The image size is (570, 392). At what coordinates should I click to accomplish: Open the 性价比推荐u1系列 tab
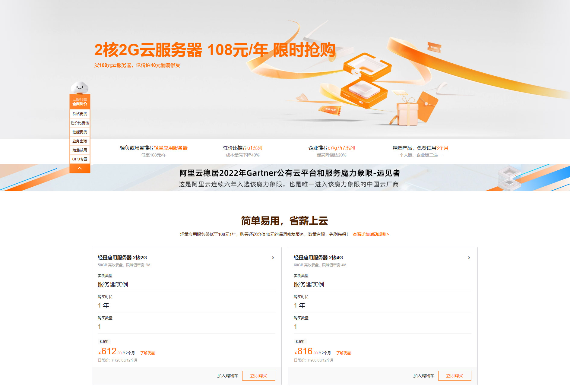tap(243, 151)
